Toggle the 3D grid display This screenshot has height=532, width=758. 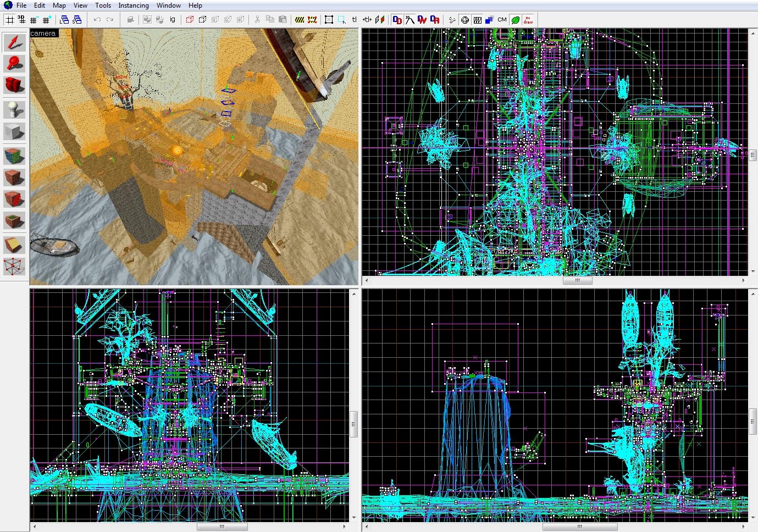(x=21, y=20)
